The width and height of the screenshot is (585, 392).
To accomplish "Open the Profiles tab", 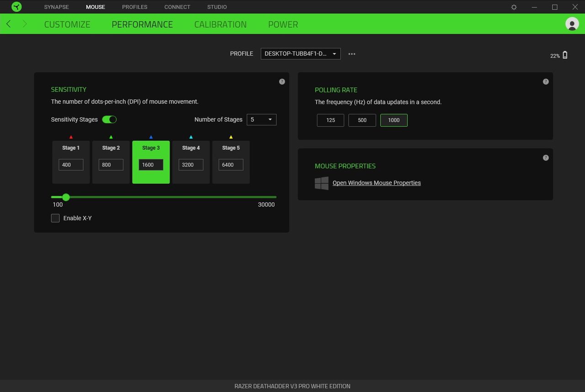I will pos(135,7).
